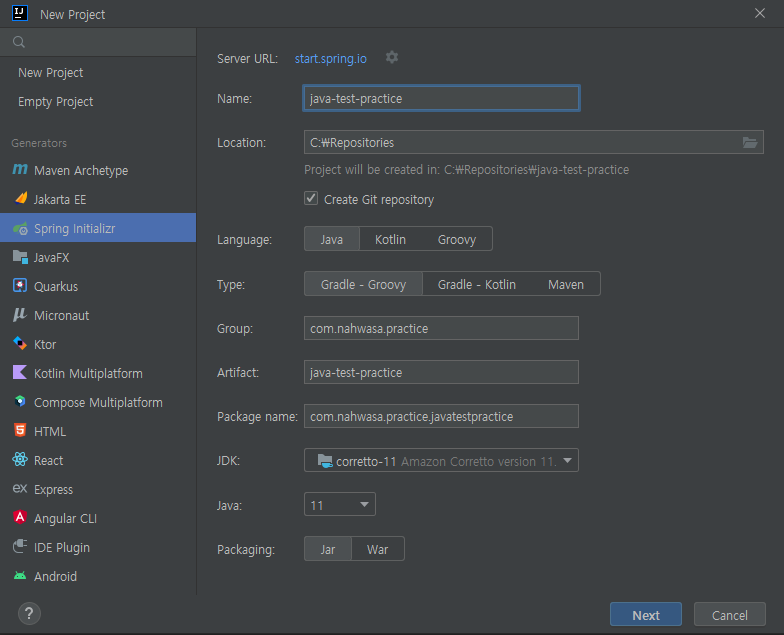This screenshot has height=635, width=784.
Task: Click the Compose Multiplatform icon
Action: 20,402
